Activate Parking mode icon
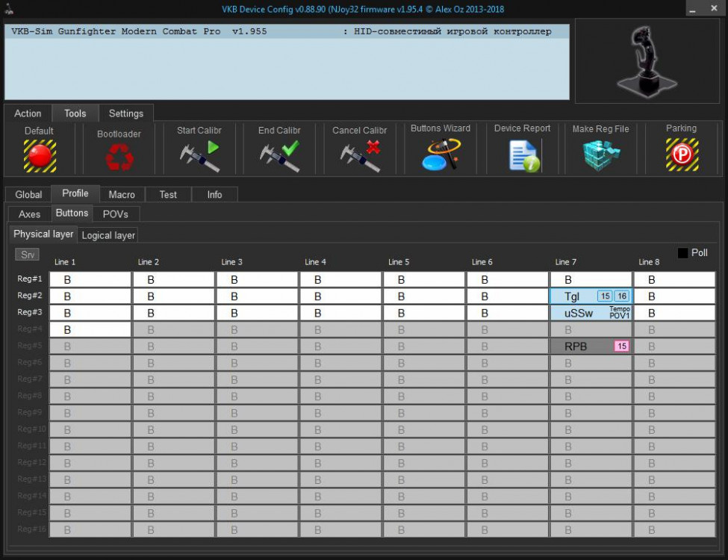 click(x=681, y=155)
